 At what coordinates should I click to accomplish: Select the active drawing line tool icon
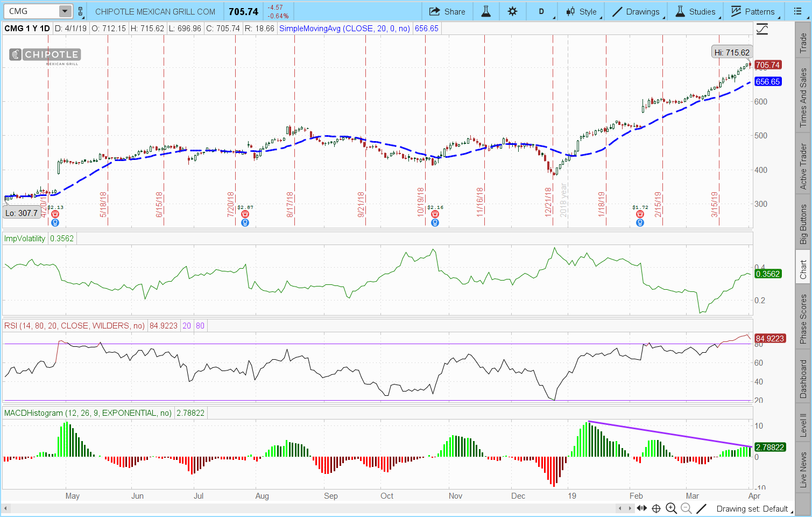tap(701, 508)
